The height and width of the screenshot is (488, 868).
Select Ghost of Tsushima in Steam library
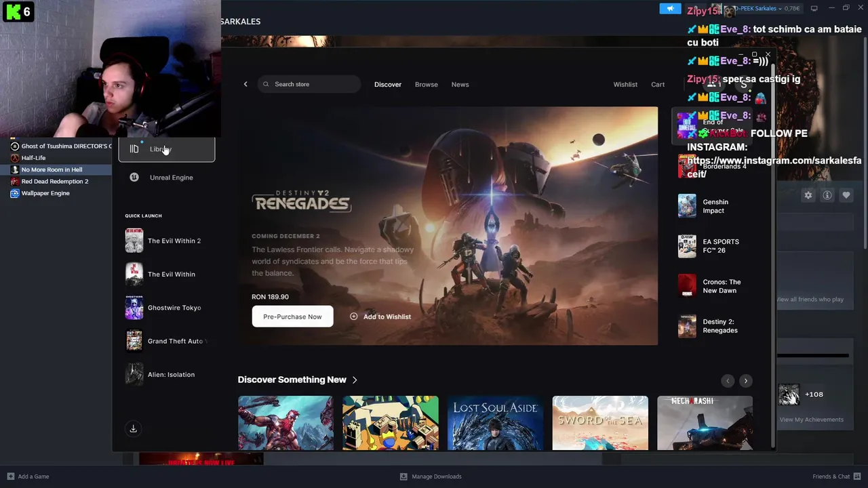point(61,146)
